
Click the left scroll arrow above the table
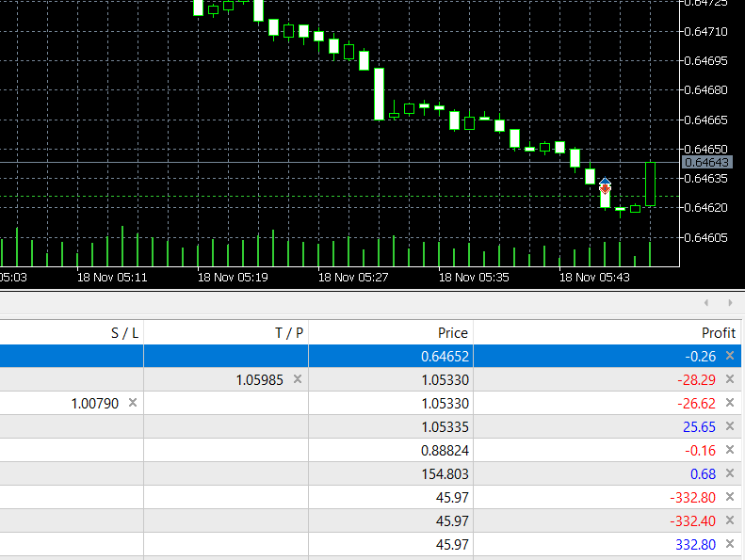[706, 302]
